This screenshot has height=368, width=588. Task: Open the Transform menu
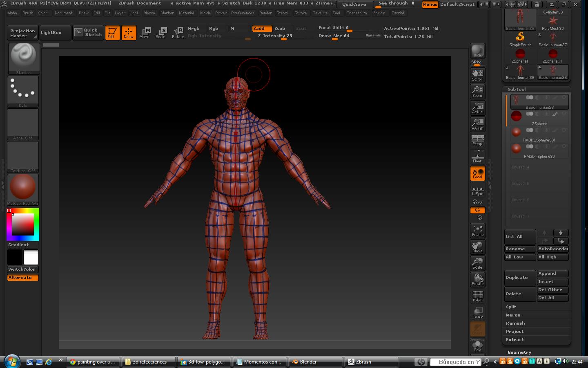pyautogui.click(x=357, y=13)
